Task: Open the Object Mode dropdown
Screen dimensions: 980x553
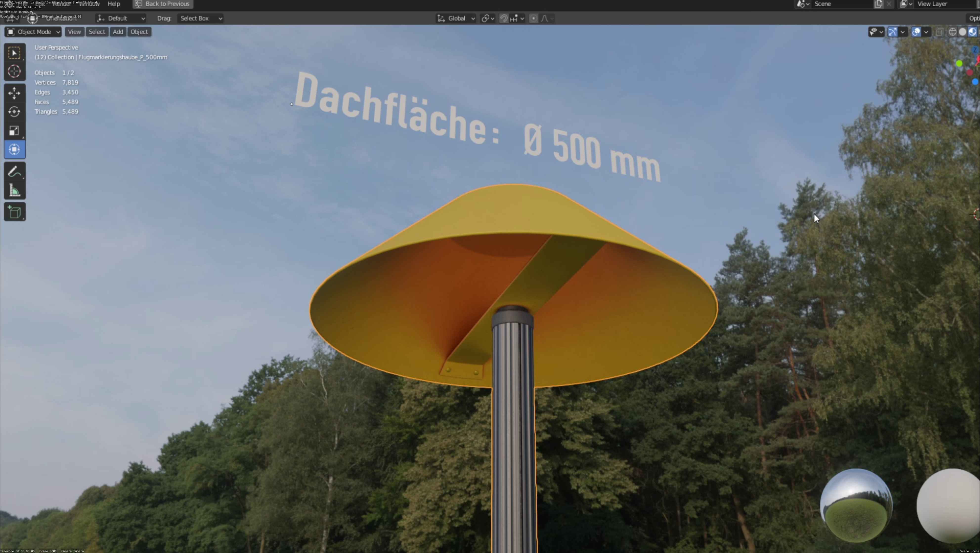Action: coord(33,32)
